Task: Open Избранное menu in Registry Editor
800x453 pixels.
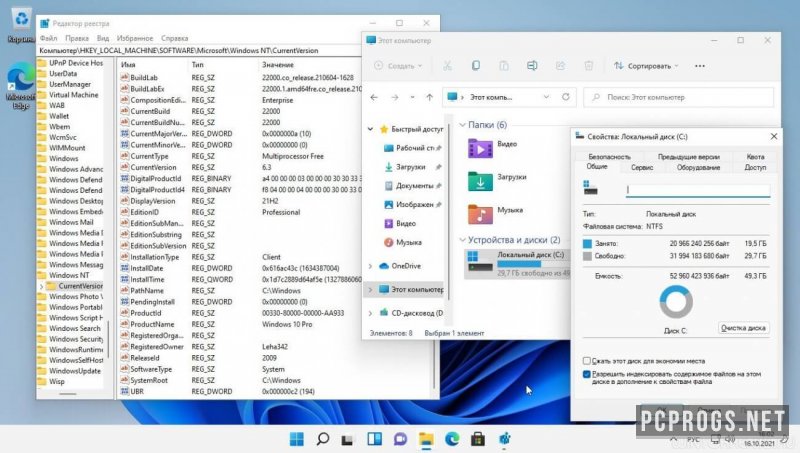Action: [135, 38]
